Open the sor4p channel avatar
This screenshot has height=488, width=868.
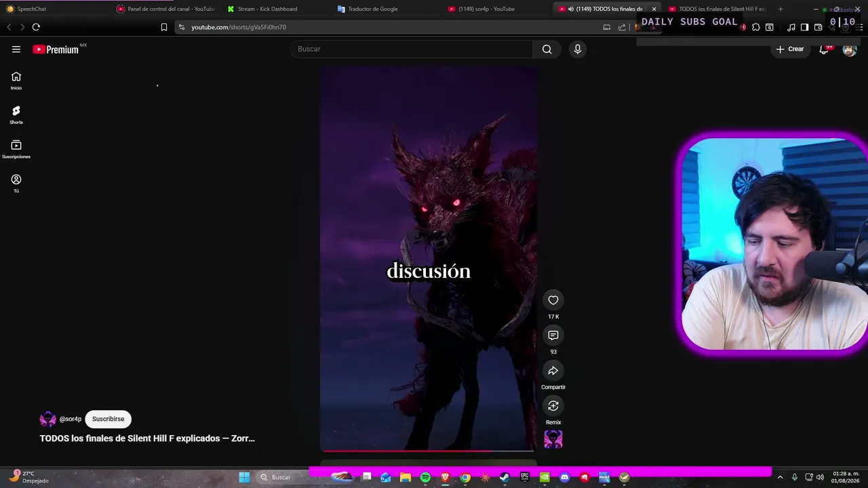(47, 419)
